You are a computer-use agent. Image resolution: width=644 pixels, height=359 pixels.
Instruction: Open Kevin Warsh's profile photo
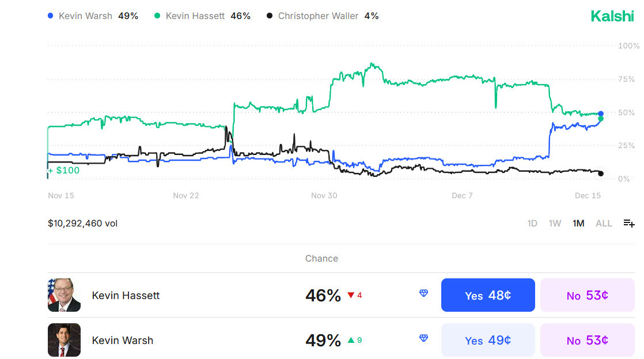tap(64, 340)
